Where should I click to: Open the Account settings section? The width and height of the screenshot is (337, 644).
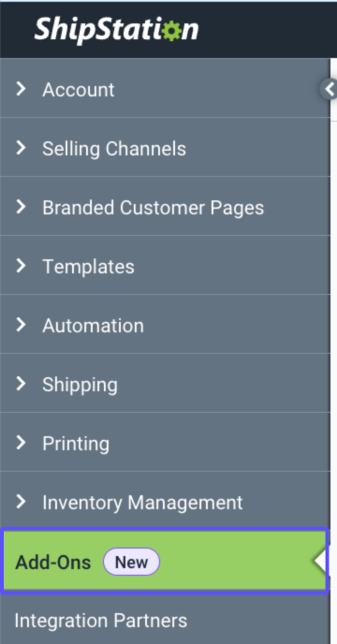coord(165,88)
